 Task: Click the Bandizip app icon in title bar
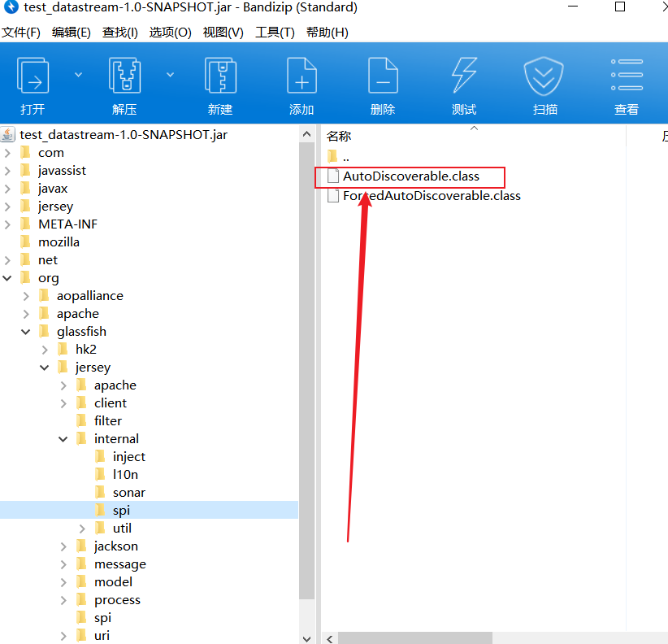[11, 7]
